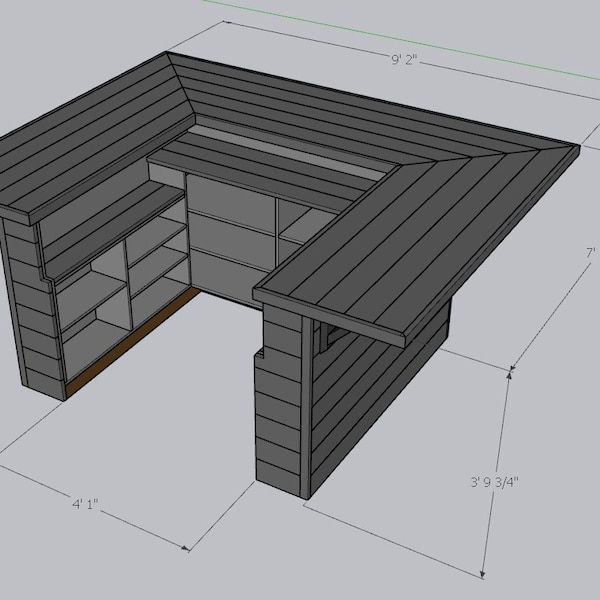This screenshot has width=600, height=600.
Task: Select the partially visible 7' dimension label
Action: [x=591, y=253]
